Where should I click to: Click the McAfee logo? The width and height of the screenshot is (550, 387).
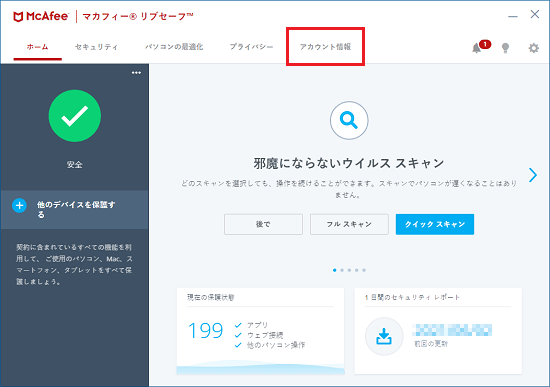(x=40, y=16)
